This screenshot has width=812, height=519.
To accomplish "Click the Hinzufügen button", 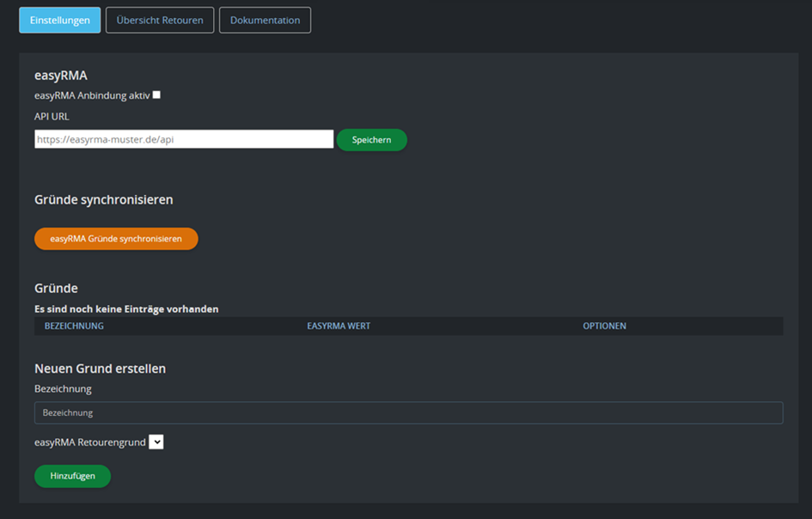I will 72,476.
